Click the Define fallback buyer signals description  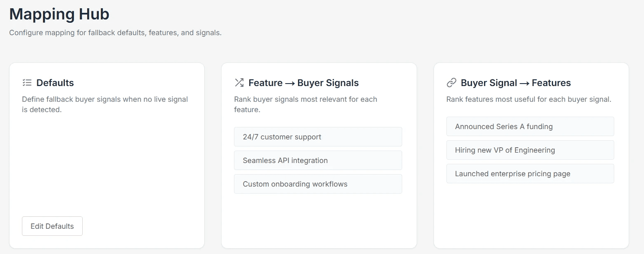(x=105, y=104)
